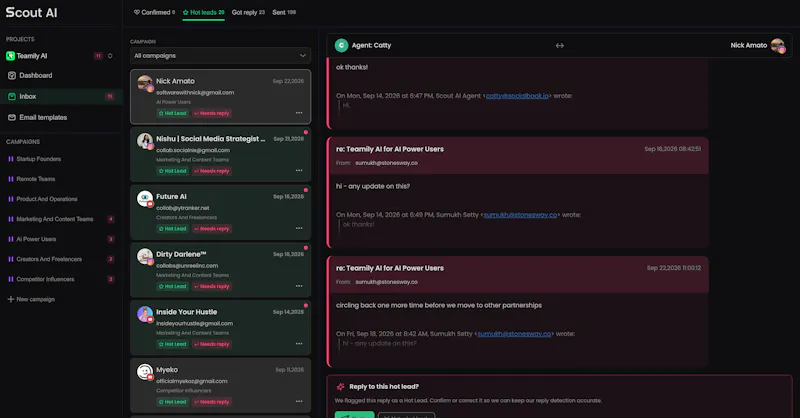Open more options on Nick Amato card
This screenshot has width=800, height=418.
coord(299,113)
